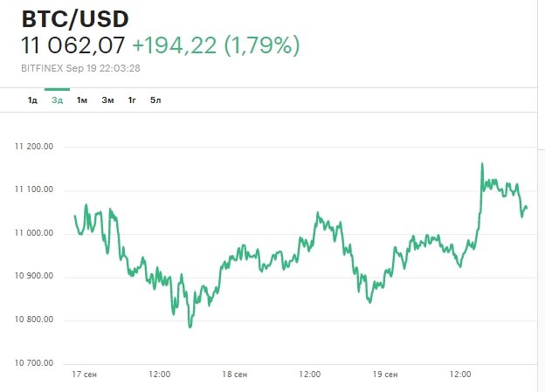Click the 18 сен date marker
Viewport: 545px width, 392px height.
pyautogui.click(x=234, y=375)
